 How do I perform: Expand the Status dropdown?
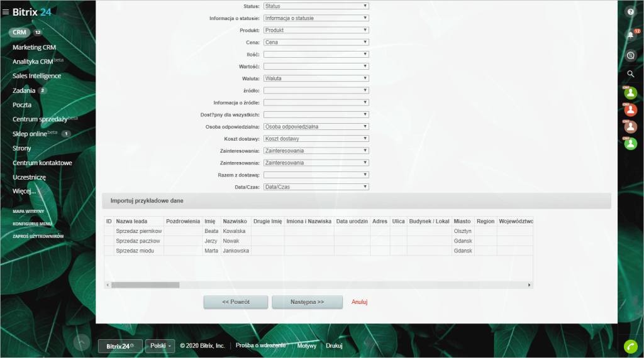pyautogui.click(x=316, y=6)
